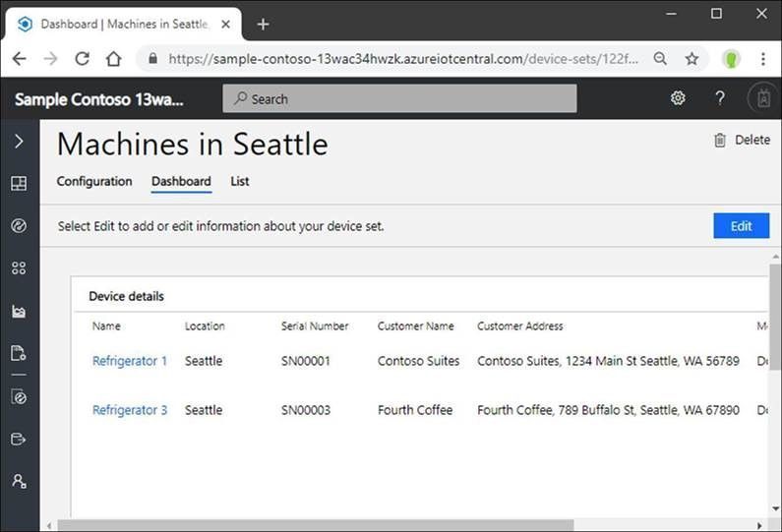The height and width of the screenshot is (532, 782).
Task: Click the Customer Address column header
Action: coord(519,326)
